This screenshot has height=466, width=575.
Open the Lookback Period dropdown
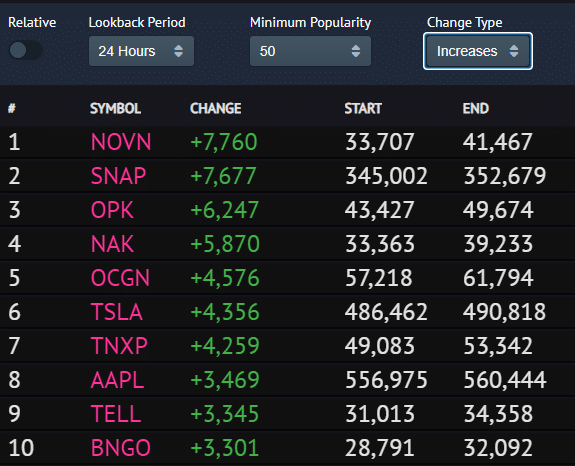point(141,51)
